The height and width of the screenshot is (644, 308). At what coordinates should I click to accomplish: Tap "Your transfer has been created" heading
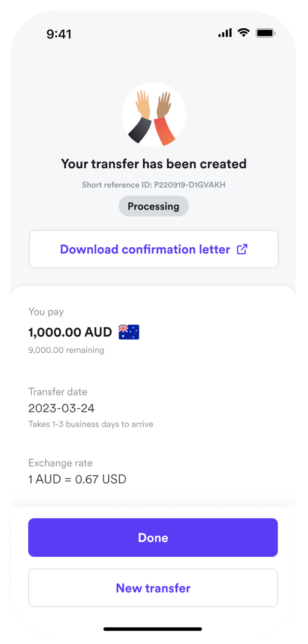pyautogui.click(x=154, y=164)
